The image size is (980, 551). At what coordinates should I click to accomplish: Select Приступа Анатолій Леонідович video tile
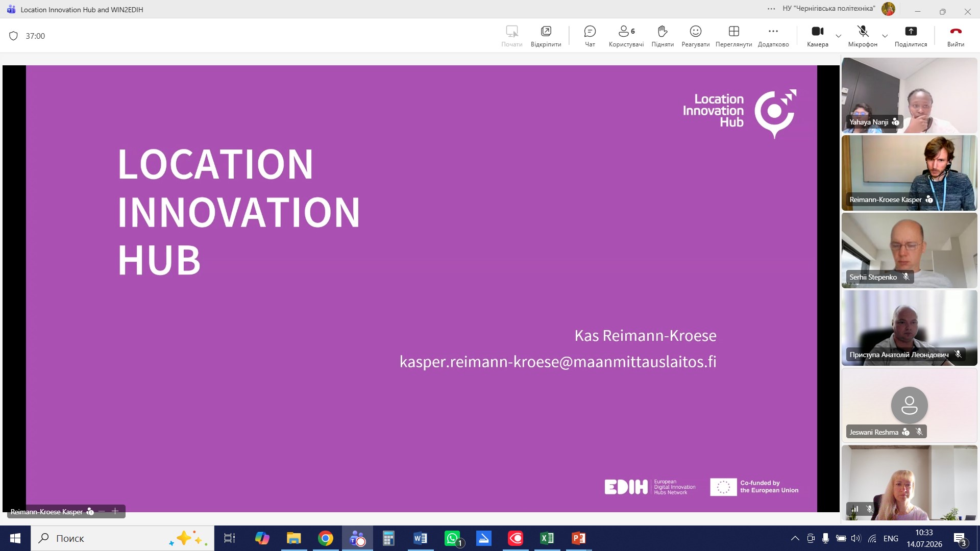[x=909, y=328]
